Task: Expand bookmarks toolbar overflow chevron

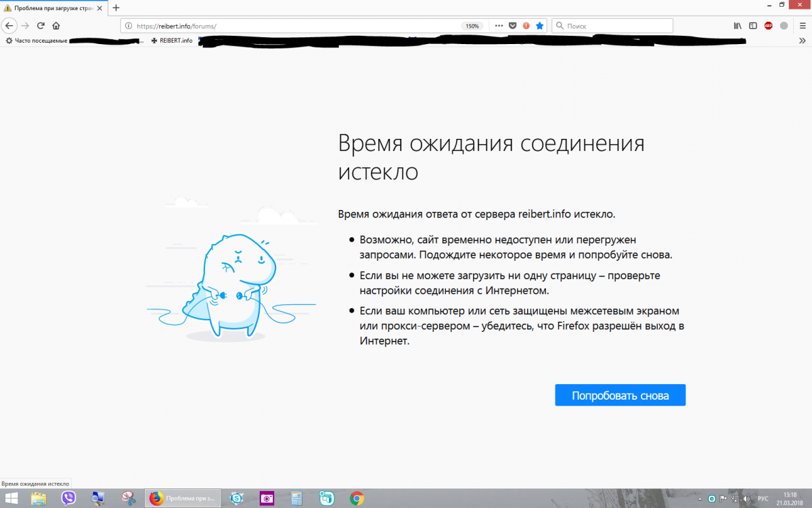Action: (x=802, y=41)
